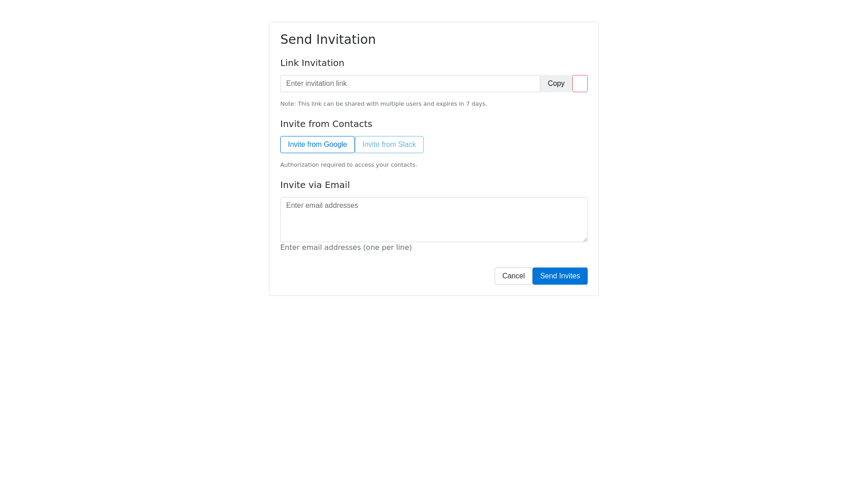This screenshot has width=868, height=488.
Task: Click the Link Invitation heading
Action: pyautogui.click(x=312, y=63)
